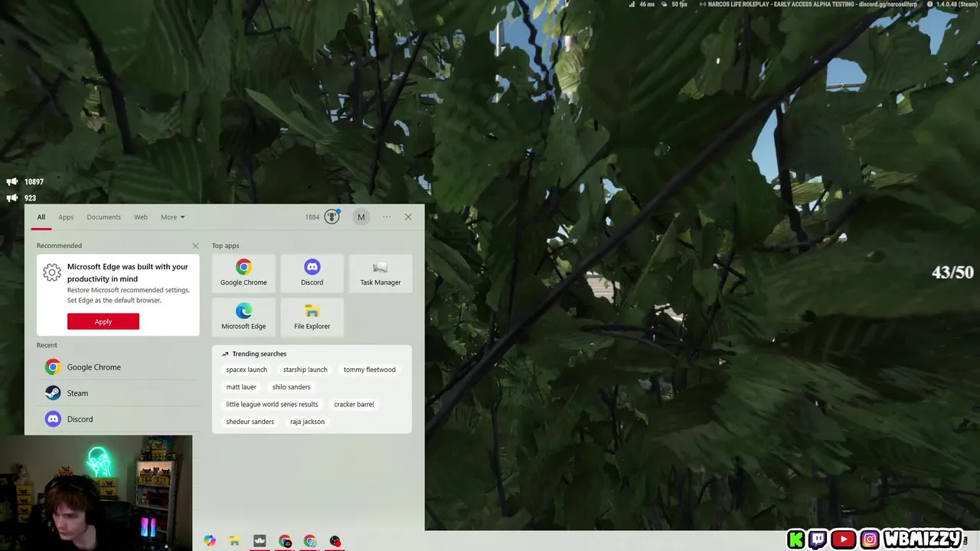Search trending 'tommy fleetwood'
The image size is (980, 551).
[x=370, y=370]
